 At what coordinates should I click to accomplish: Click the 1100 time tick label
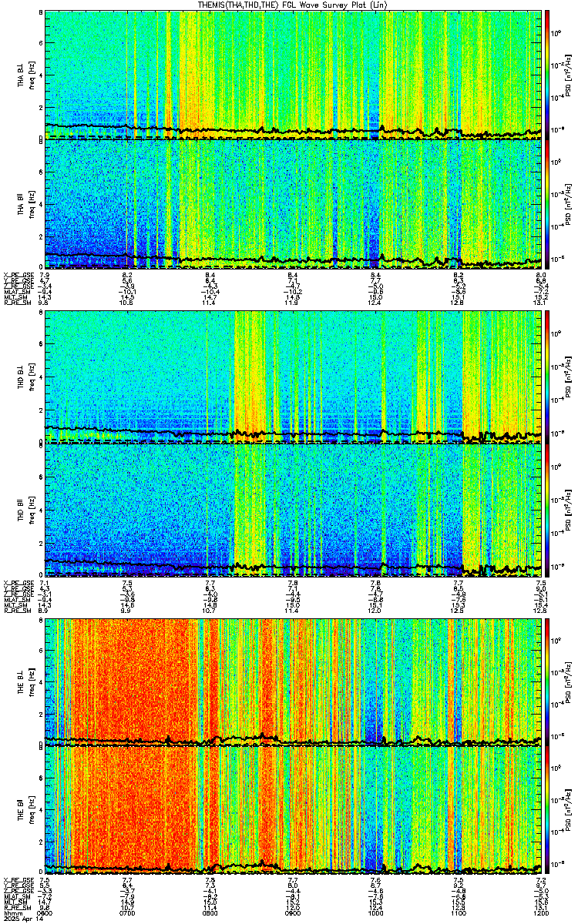(x=459, y=913)
